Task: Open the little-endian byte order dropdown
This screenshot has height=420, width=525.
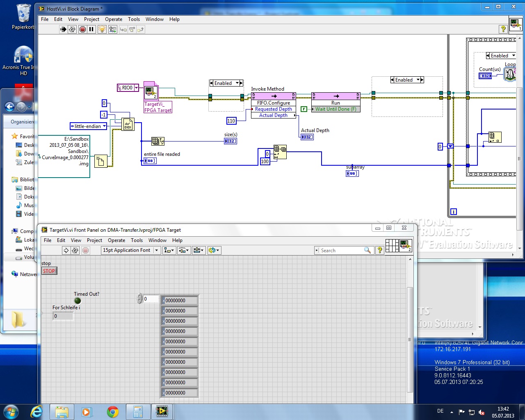Action: tap(104, 126)
